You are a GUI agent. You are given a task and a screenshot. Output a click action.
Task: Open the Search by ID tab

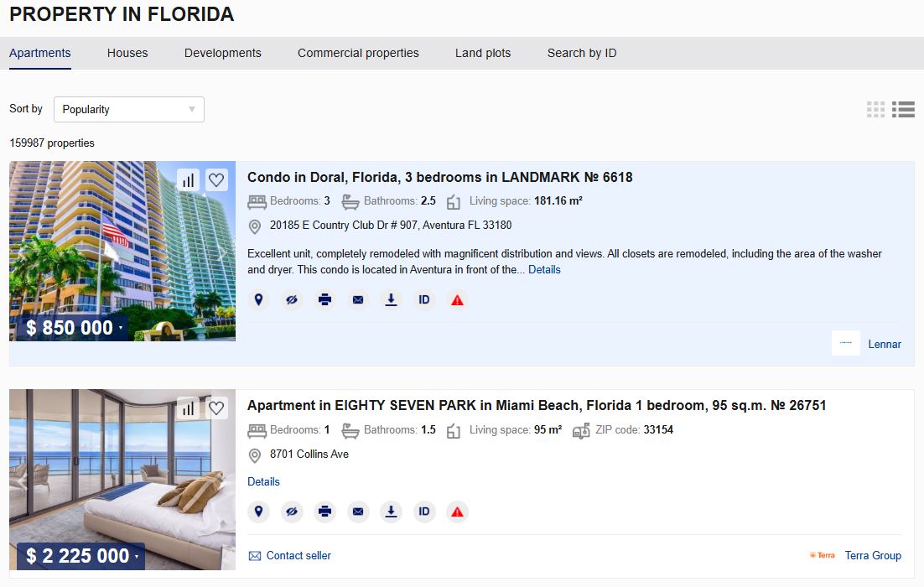tap(582, 53)
